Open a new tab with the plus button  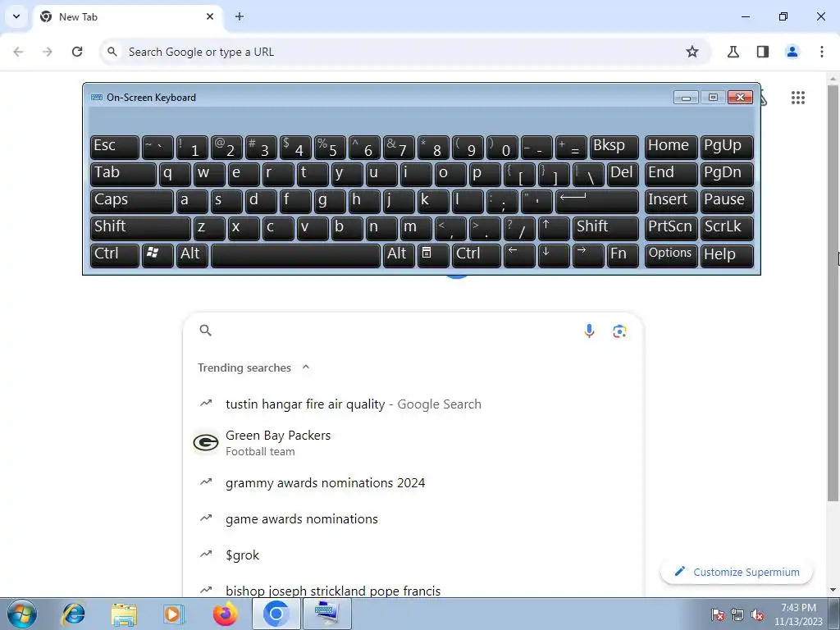(240, 16)
